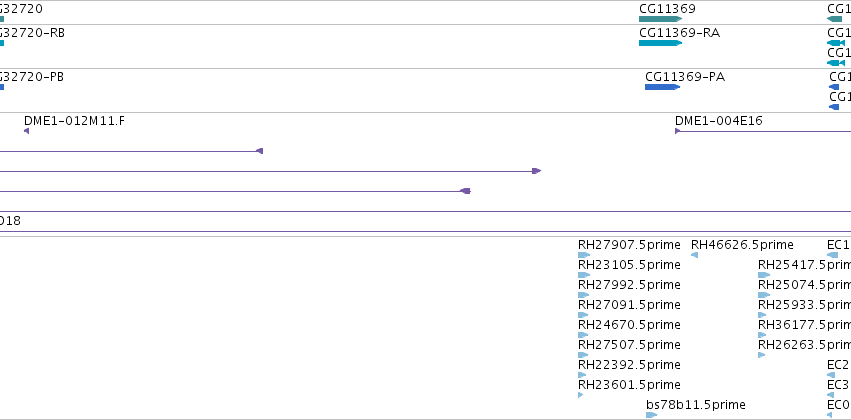
Task: Select the RH25933.5prime EST arrow
Action: [763, 315]
